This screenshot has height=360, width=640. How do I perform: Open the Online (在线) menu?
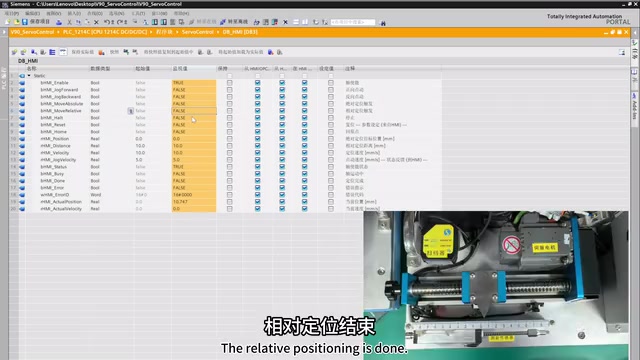(95, 13)
